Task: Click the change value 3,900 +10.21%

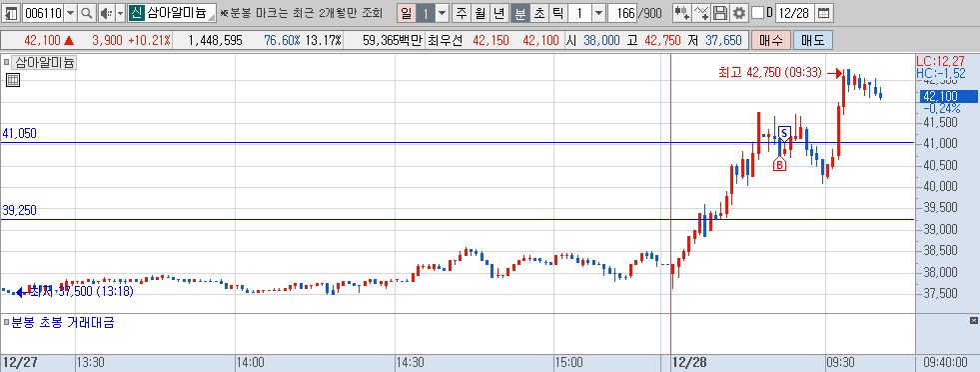Action: click(x=131, y=41)
